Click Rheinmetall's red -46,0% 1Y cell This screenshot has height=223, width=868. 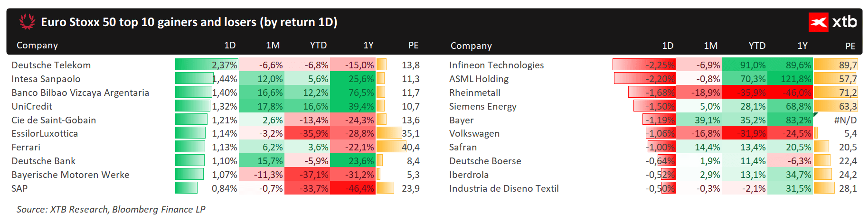(x=790, y=92)
